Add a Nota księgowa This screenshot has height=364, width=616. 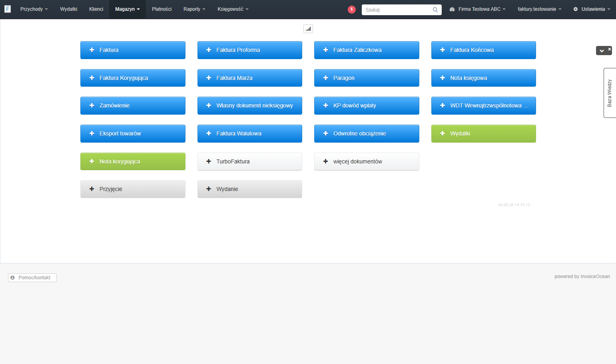pos(484,78)
